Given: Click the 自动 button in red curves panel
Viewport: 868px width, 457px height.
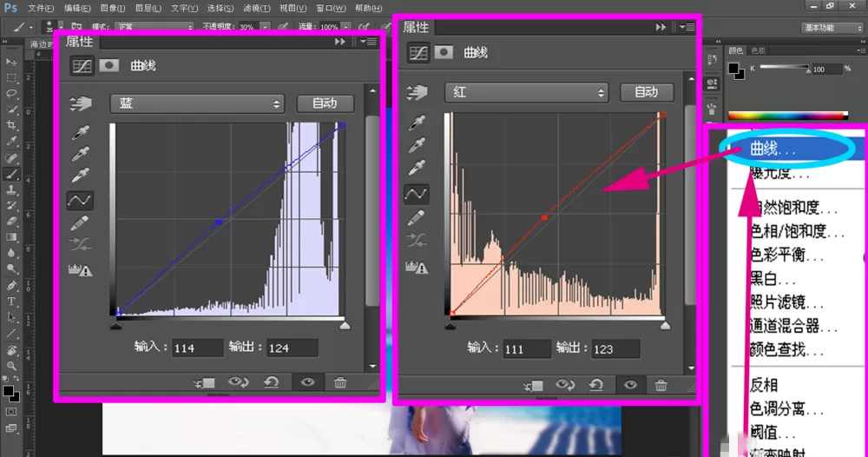Looking at the screenshot, I should pos(647,92).
